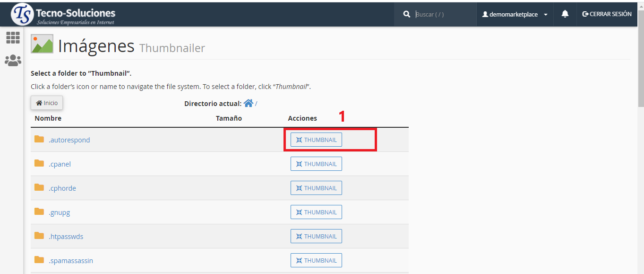
Task: Click the notifications bell icon
Action: 565,14
